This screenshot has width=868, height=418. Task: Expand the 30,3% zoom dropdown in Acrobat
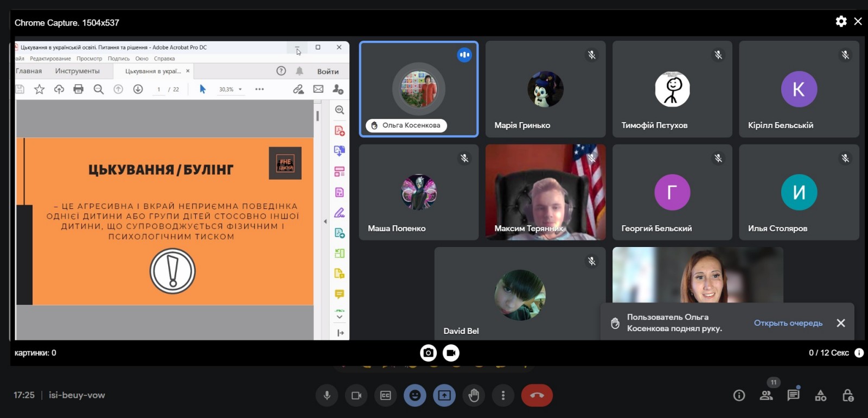click(x=240, y=90)
